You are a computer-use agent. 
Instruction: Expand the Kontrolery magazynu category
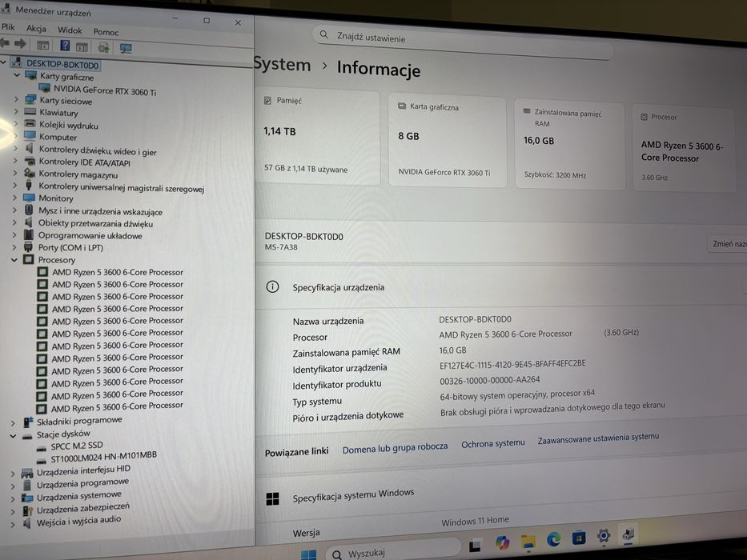[15, 174]
